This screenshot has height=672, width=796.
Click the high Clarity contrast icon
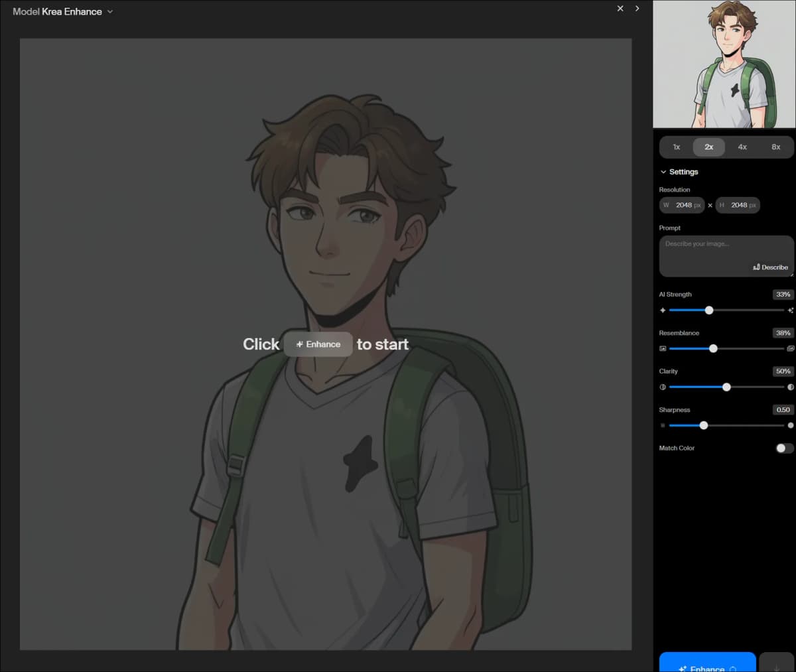791,387
